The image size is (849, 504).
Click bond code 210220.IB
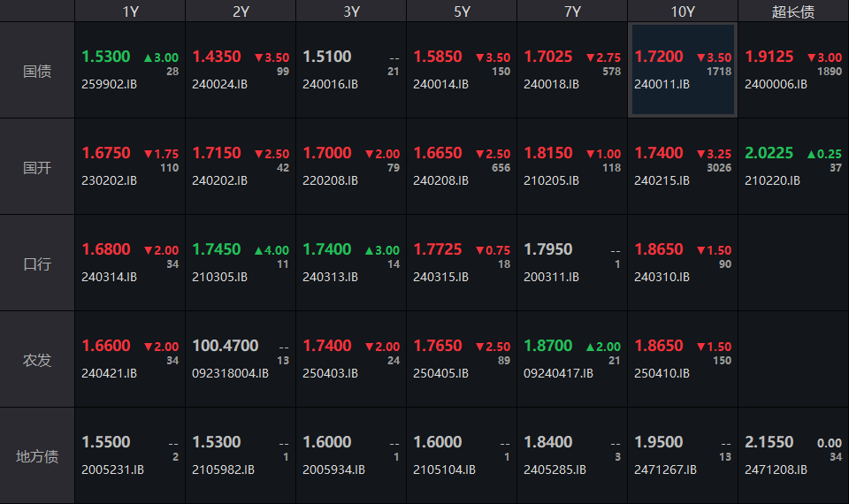772,180
